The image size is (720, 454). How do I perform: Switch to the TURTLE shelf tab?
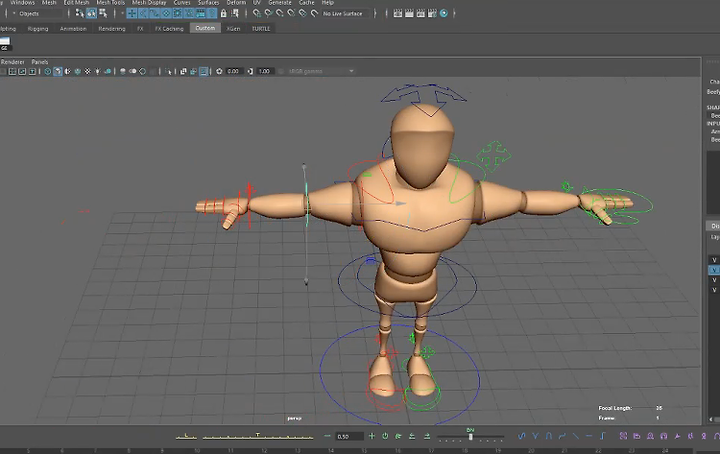pyautogui.click(x=261, y=28)
